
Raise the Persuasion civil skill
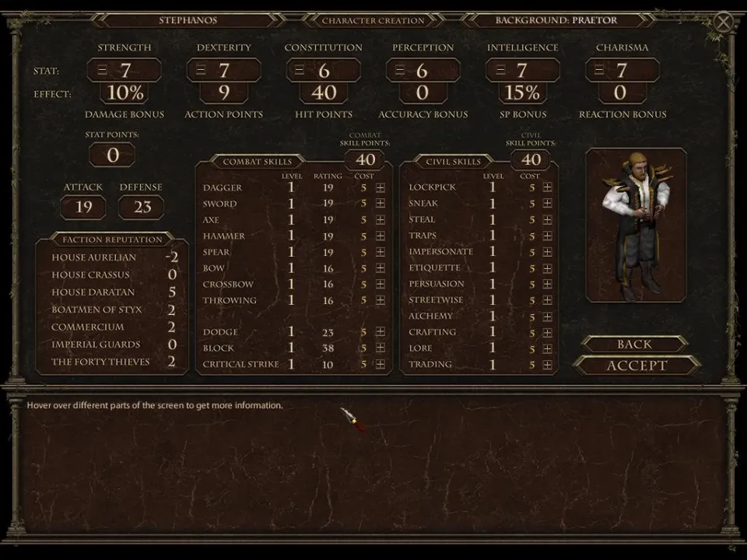point(548,285)
